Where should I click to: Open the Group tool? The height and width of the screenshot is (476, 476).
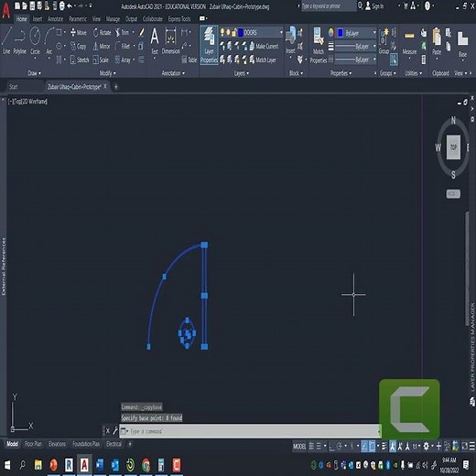[384, 41]
